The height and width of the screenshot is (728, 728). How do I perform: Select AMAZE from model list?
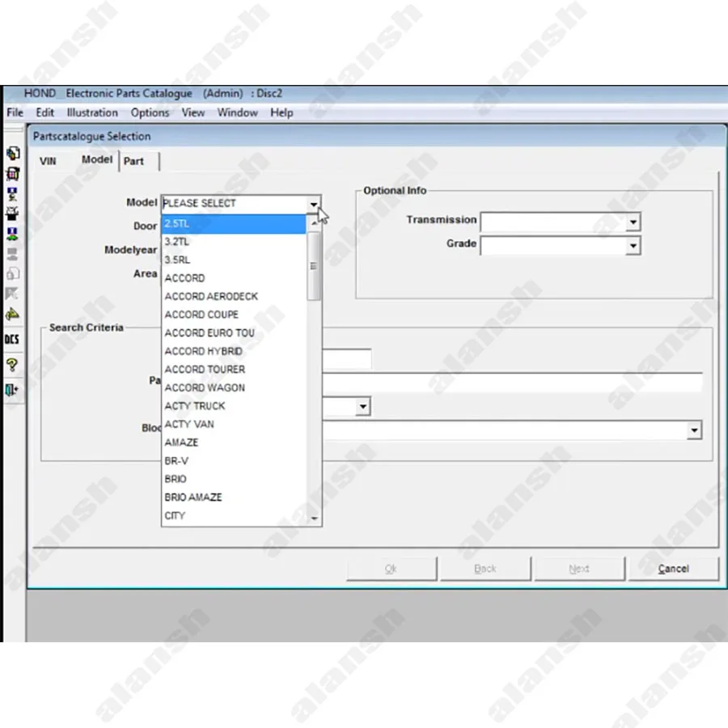click(x=234, y=442)
